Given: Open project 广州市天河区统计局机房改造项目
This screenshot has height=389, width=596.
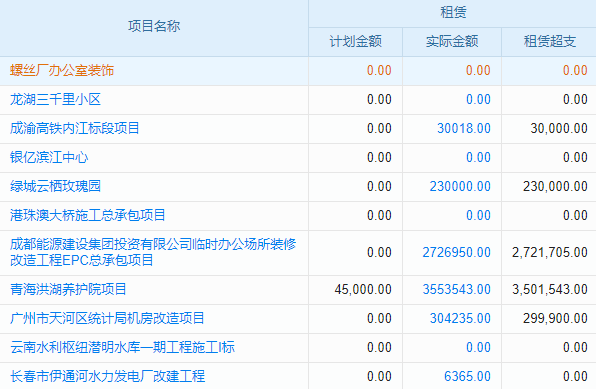Looking at the screenshot, I should click(107, 318).
